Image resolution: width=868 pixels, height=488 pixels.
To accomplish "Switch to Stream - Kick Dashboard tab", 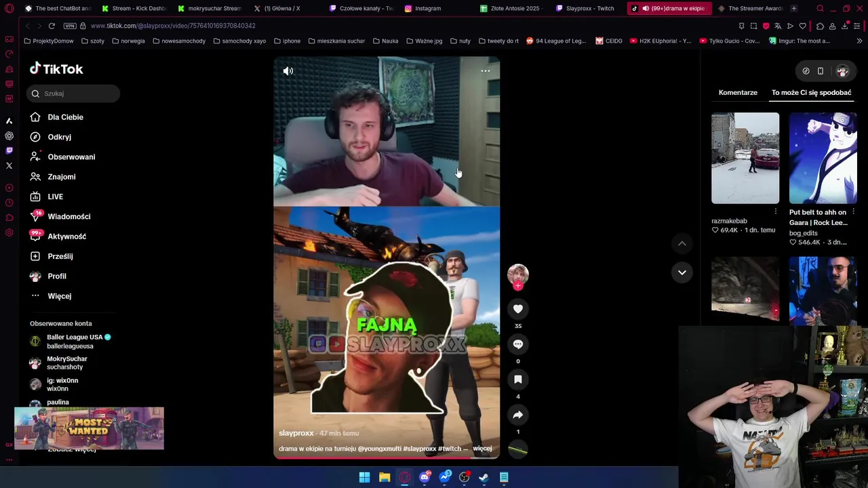I will pos(134,8).
